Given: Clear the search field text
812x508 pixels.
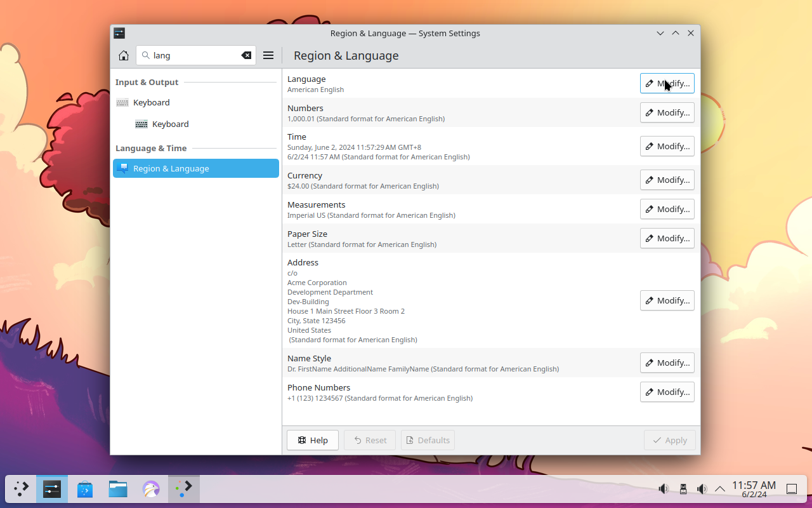Looking at the screenshot, I should click(x=246, y=55).
